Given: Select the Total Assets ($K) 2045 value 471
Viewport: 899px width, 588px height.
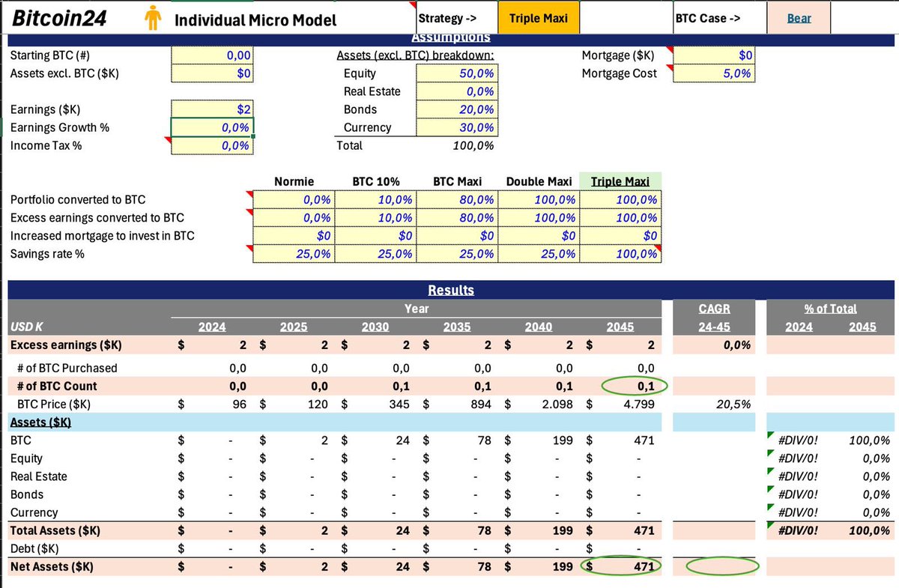Looking at the screenshot, I should click(620, 530).
